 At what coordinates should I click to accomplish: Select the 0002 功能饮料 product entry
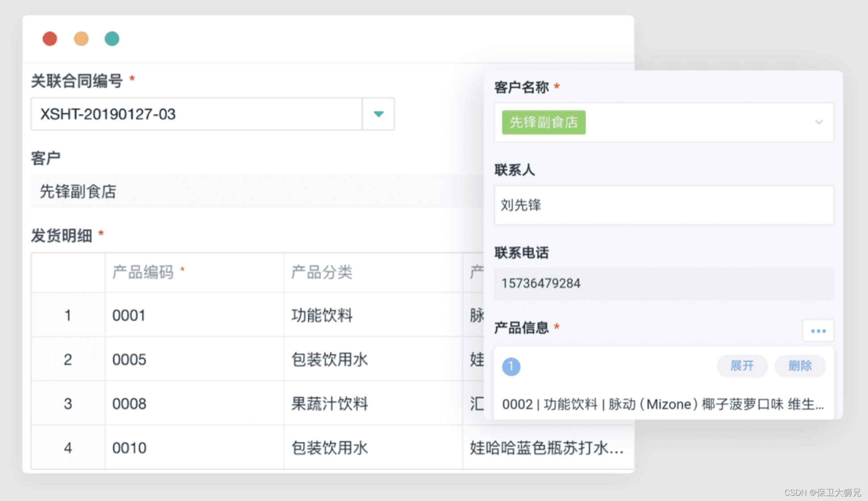(x=662, y=404)
